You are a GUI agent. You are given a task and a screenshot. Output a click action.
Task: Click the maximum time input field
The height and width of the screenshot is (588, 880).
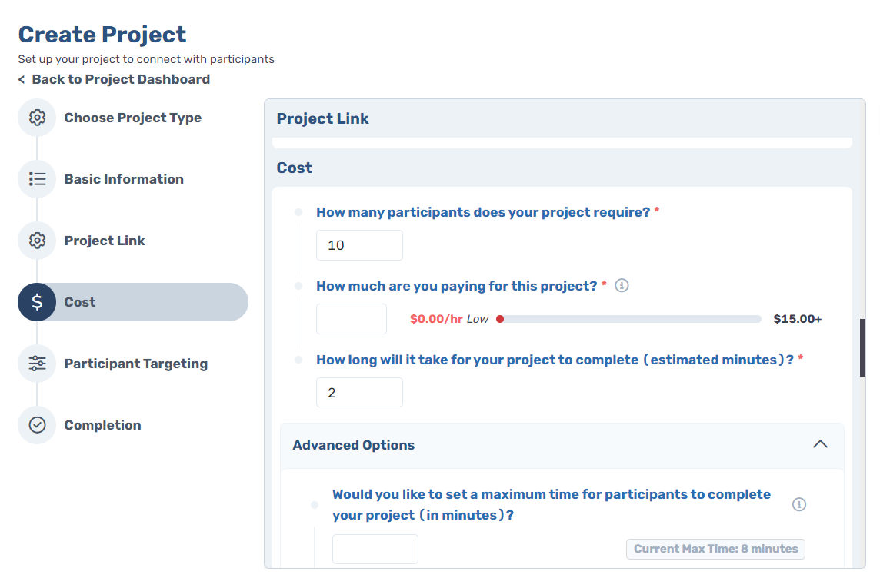coord(375,549)
